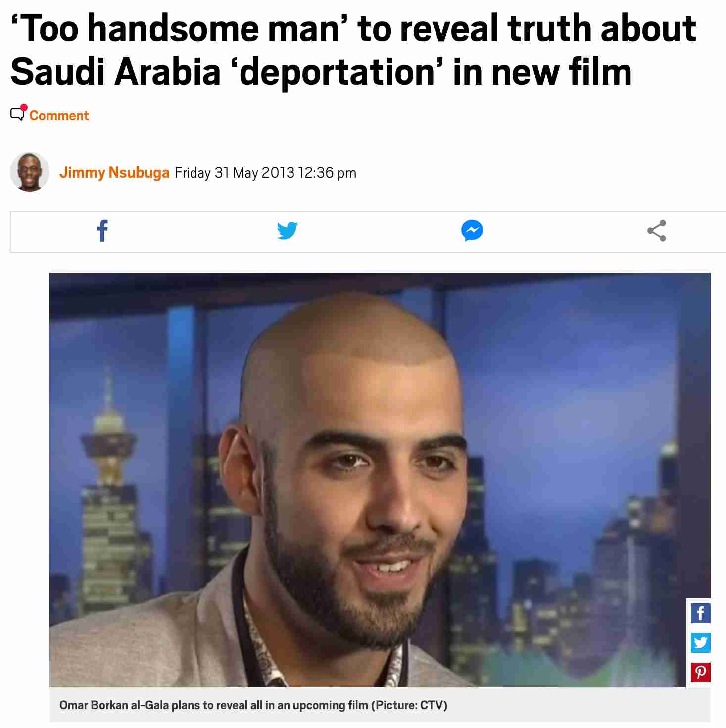Click the 'Too handsome man' article headline
The height and width of the screenshot is (728, 726).
click(353, 50)
